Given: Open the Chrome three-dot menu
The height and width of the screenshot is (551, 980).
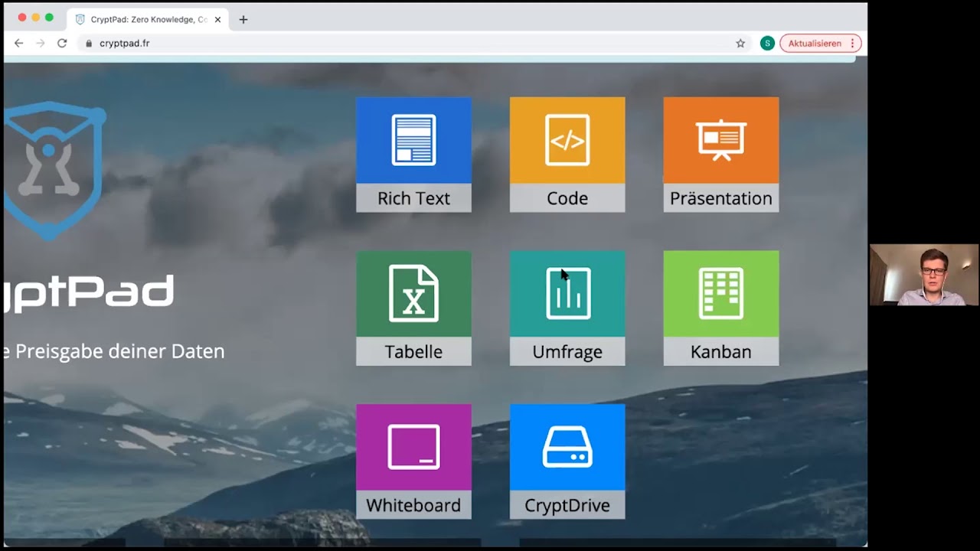Looking at the screenshot, I should click(853, 44).
